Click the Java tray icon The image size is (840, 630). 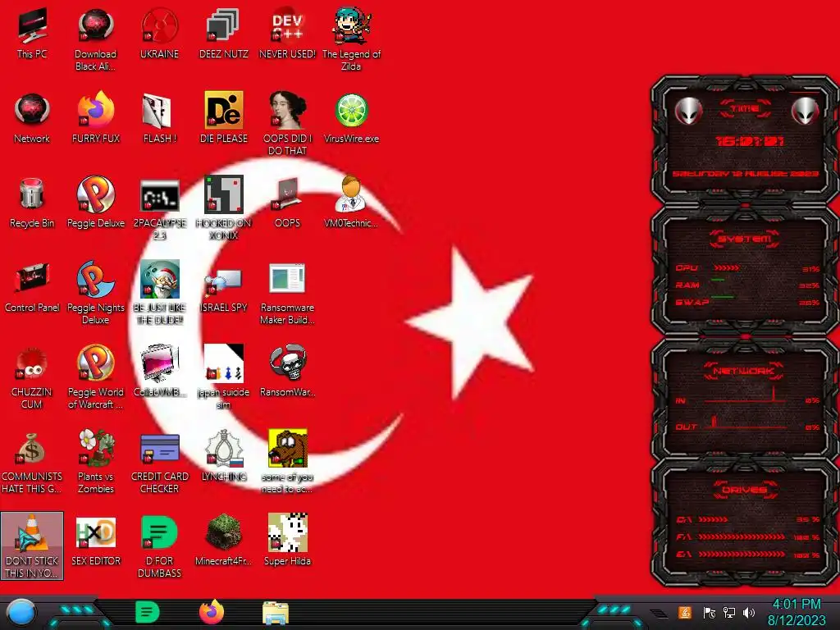pos(685,612)
